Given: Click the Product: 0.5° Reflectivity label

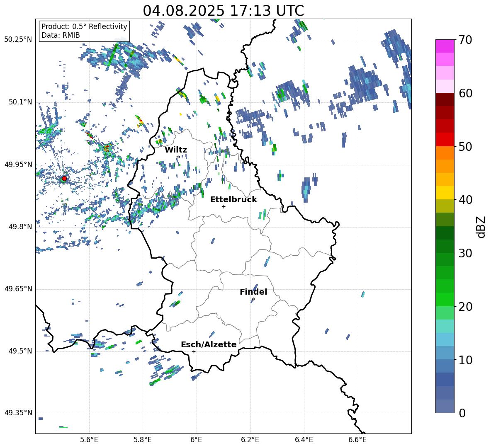Looking at the screenshot, I should click(x=84, y=27).
